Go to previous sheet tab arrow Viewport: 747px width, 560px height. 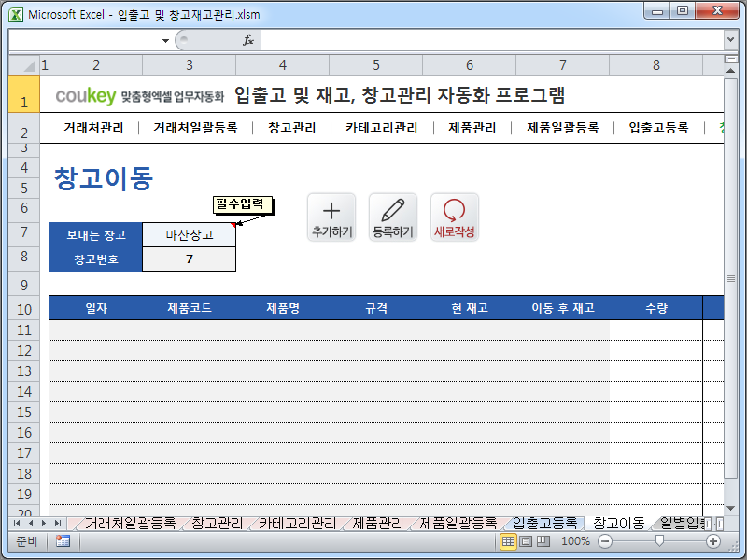[31, 524]
